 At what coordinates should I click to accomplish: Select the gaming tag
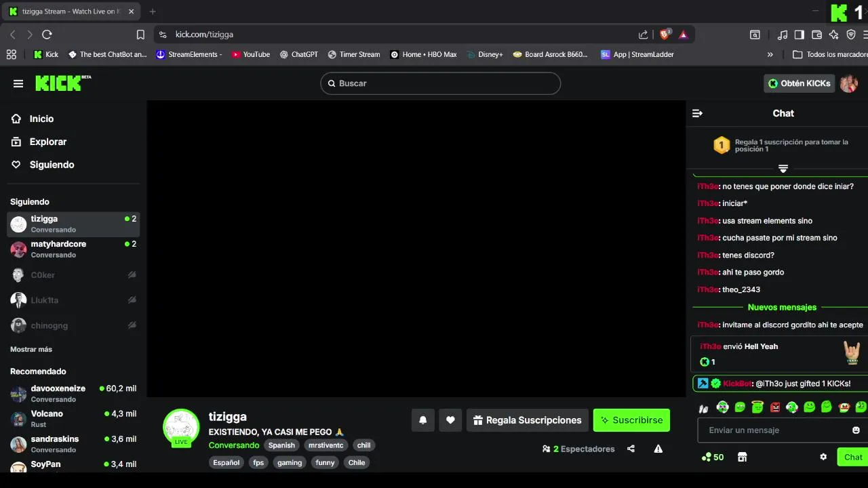[x=290, y=463]
